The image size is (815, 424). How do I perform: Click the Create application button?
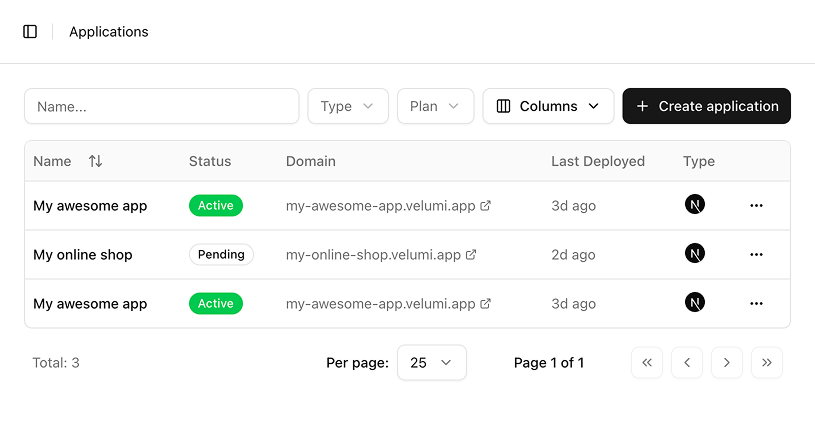coord(706,106)
